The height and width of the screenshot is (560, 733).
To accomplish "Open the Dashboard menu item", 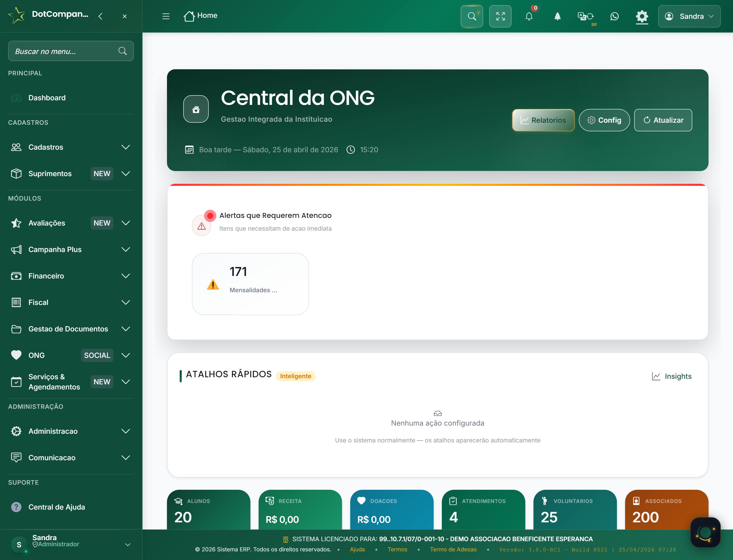I will [x=71, y=98].
